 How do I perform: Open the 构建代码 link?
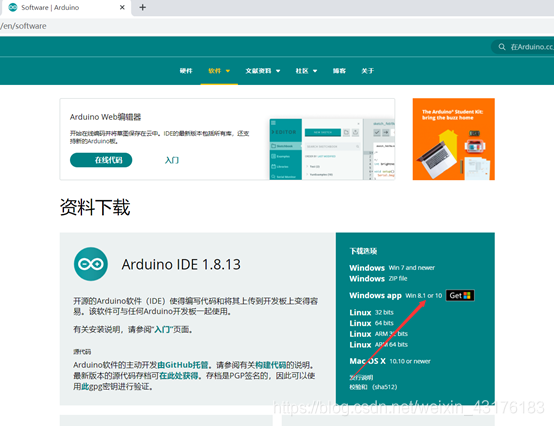(x=271, y=365)
